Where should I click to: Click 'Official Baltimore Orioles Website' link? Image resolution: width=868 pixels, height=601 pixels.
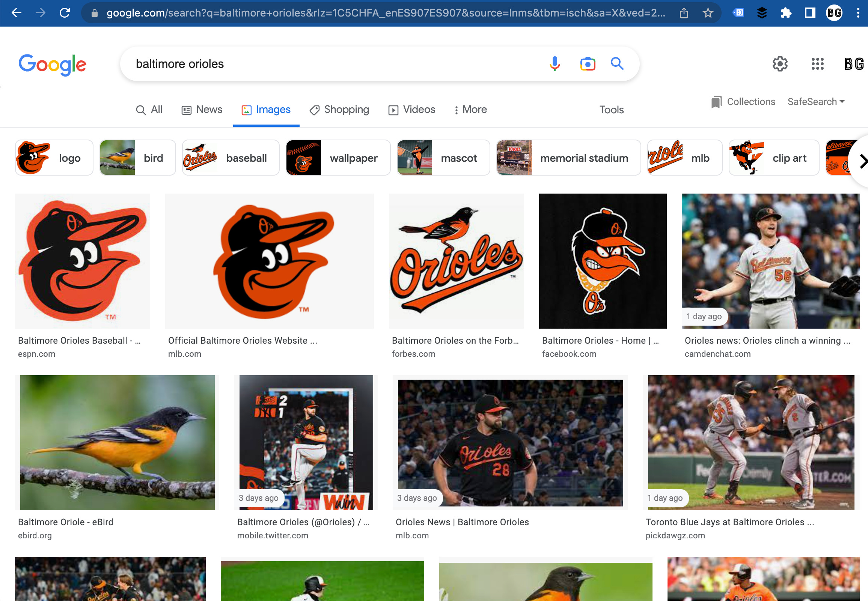243,340
